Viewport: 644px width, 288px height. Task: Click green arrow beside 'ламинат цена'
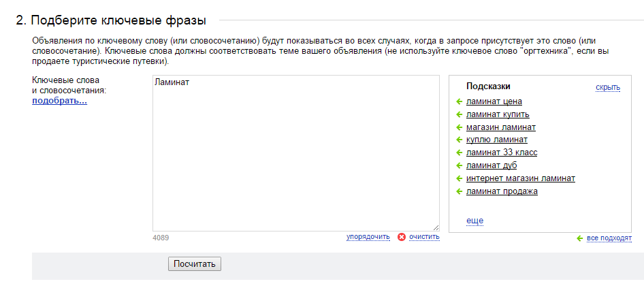pos(460,102)
